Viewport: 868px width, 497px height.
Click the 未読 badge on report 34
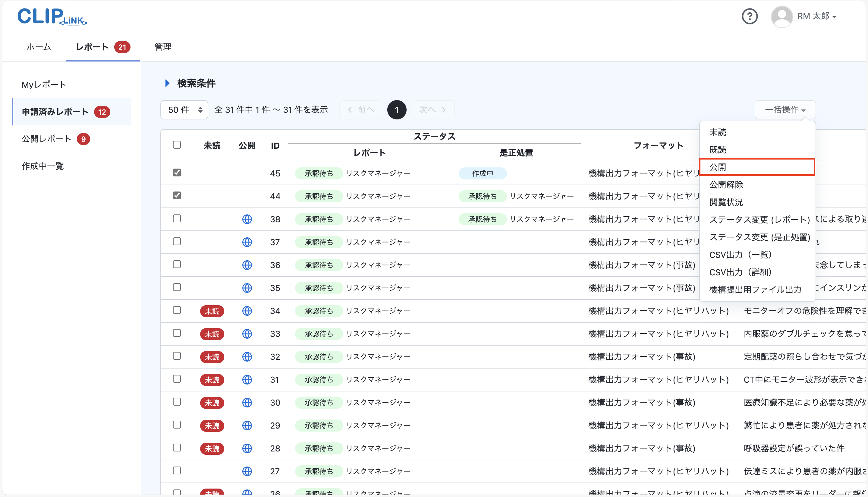point(212,311)
